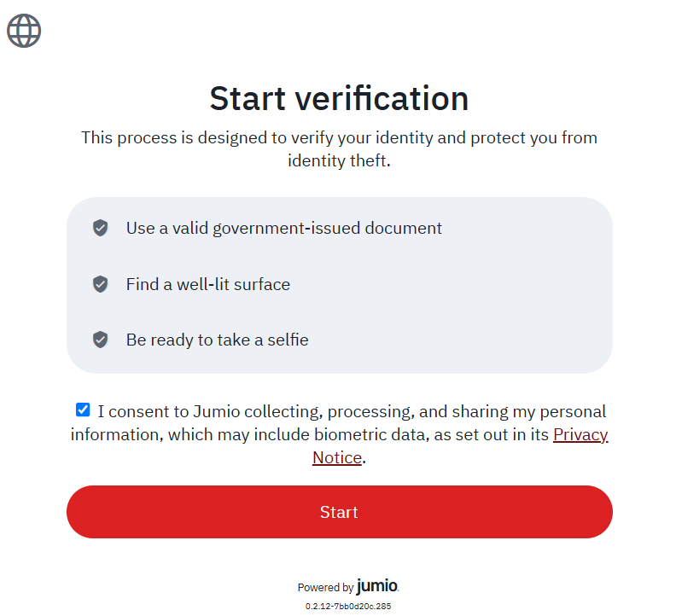
Task: Click "Be ready to take a selfie" text
Action: click(217, 340)
